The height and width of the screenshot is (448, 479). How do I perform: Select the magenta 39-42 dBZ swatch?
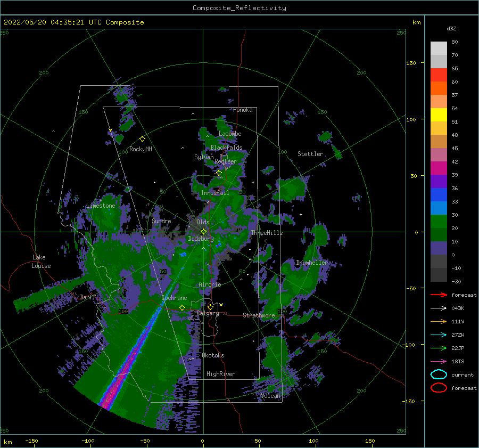tap(439, 168)
